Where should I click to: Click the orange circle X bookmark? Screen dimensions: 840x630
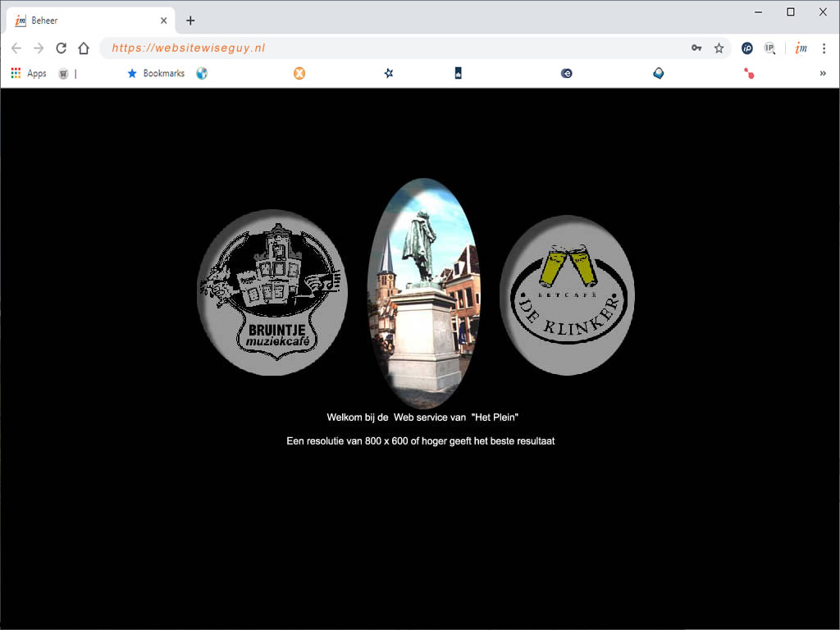click(x=299, y=73)
